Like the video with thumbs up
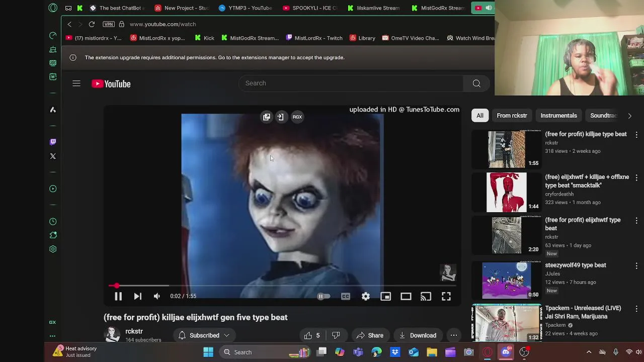 (x=311, y=335)
